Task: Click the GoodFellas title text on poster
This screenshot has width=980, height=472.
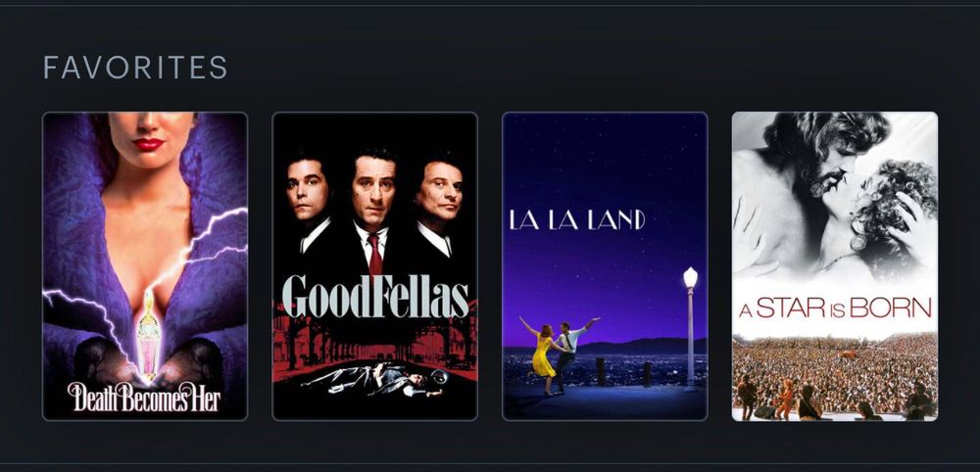Action: click(375, 296)
